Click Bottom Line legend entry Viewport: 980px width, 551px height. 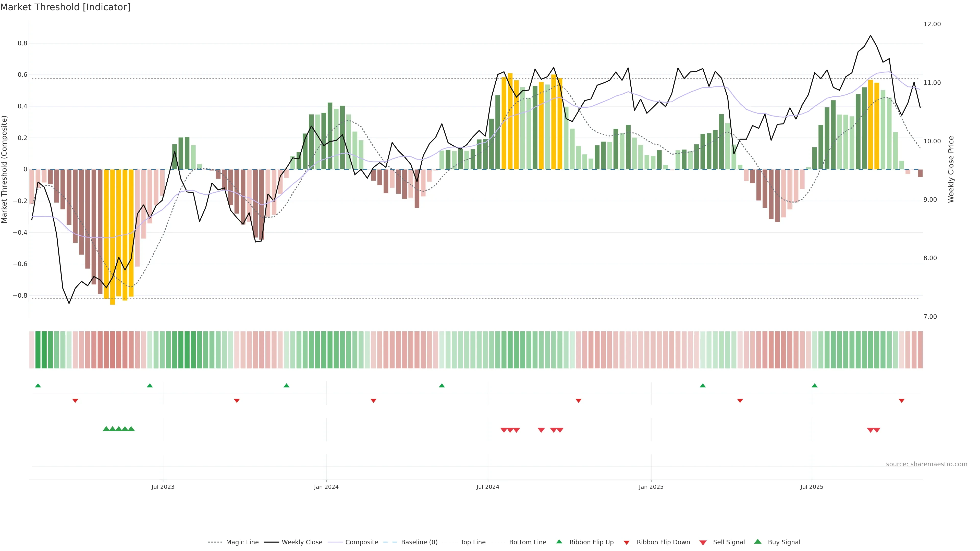pos(527,542)
